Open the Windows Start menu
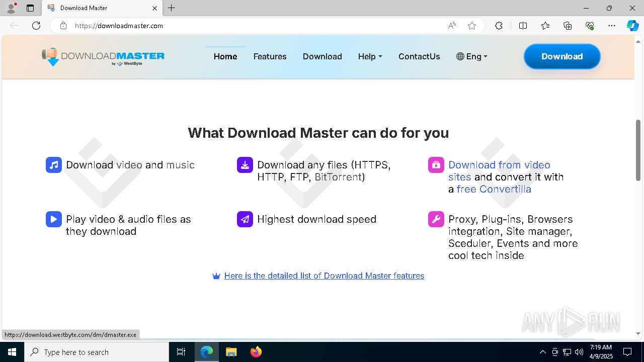This screenshot has width=644, height=362. click(x=12, y=352)
